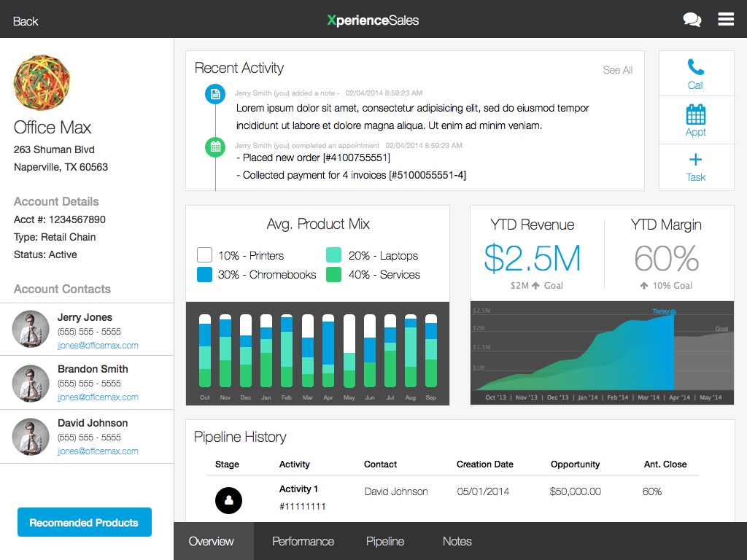Click Recomended Products button
This screenshot has height=560, width=747.
[x=85, y=522]
